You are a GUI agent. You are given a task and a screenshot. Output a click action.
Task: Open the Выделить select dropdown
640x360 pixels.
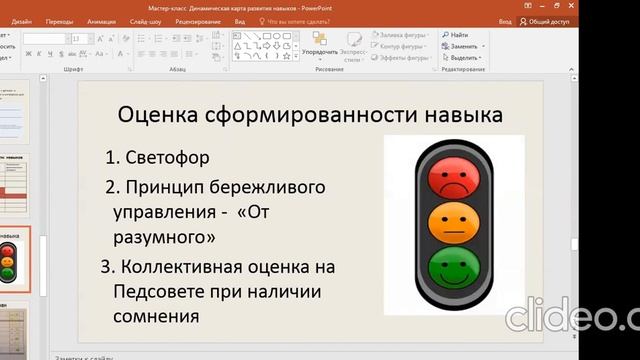coord(462,58)
